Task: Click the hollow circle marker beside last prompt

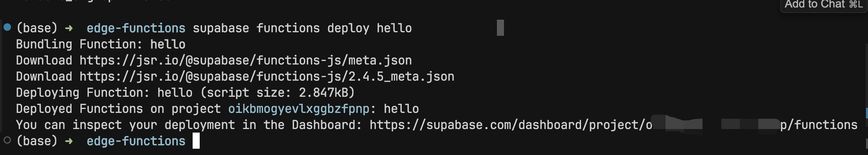Action: tap(7, 140)
